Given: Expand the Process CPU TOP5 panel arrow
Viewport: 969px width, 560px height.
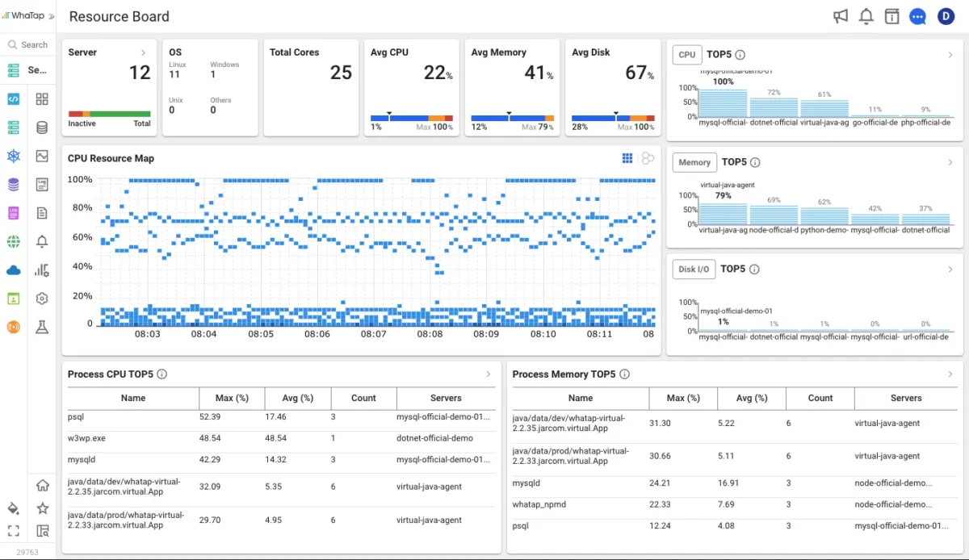Looking at the screenshot, I should coord(488,374).
